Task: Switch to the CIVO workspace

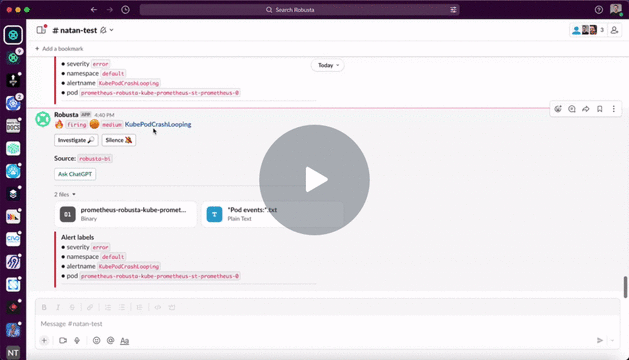Action: point(13,239)
